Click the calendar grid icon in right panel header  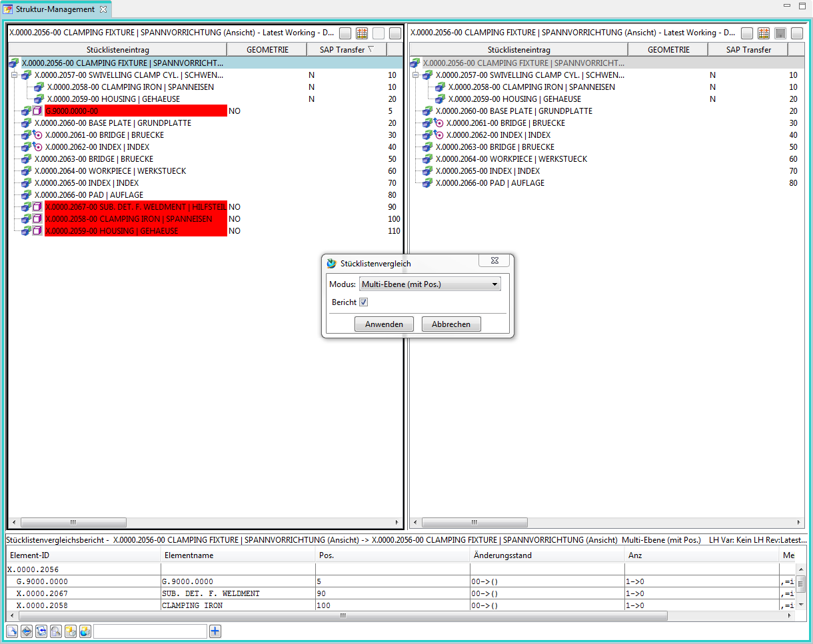tap(764, 33)
